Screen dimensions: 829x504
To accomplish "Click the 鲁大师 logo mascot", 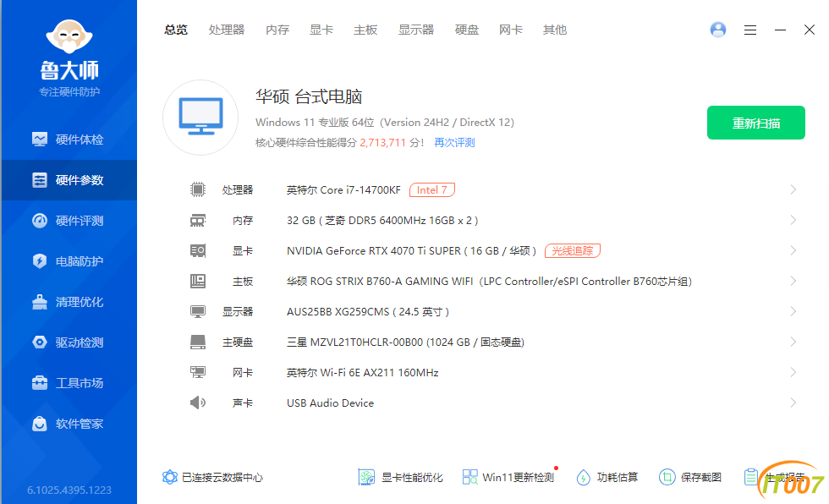I will point(69,36).
